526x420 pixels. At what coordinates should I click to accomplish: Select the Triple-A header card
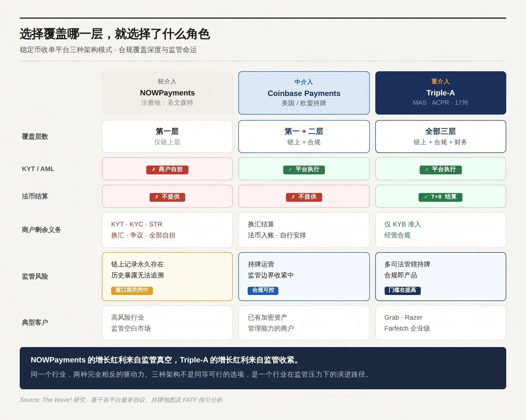[x=440, y=93]
